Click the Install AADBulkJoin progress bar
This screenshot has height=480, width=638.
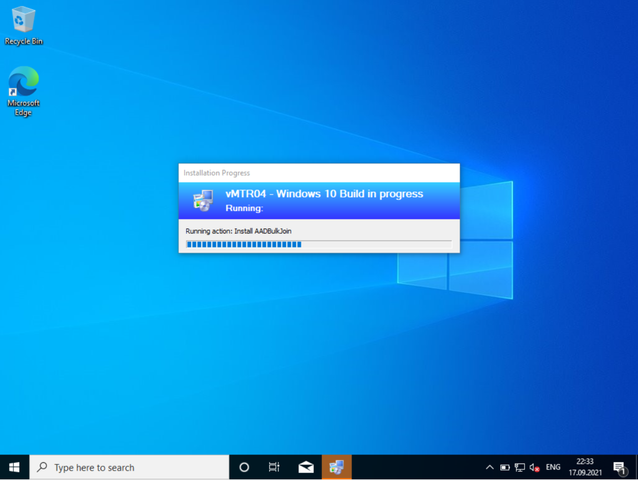319,244
